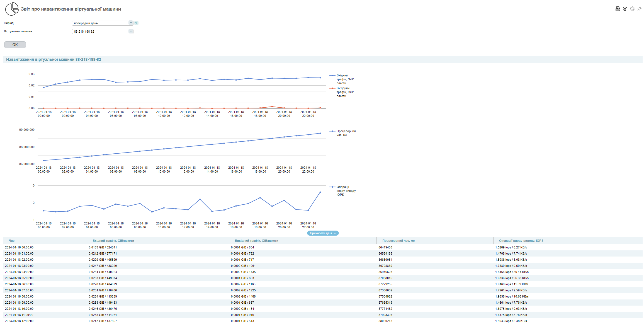Viewport: 644px width, 324px height.
Task: Click the cell 0.0229 GiB / 405599
Action: [x=103, y=260]
